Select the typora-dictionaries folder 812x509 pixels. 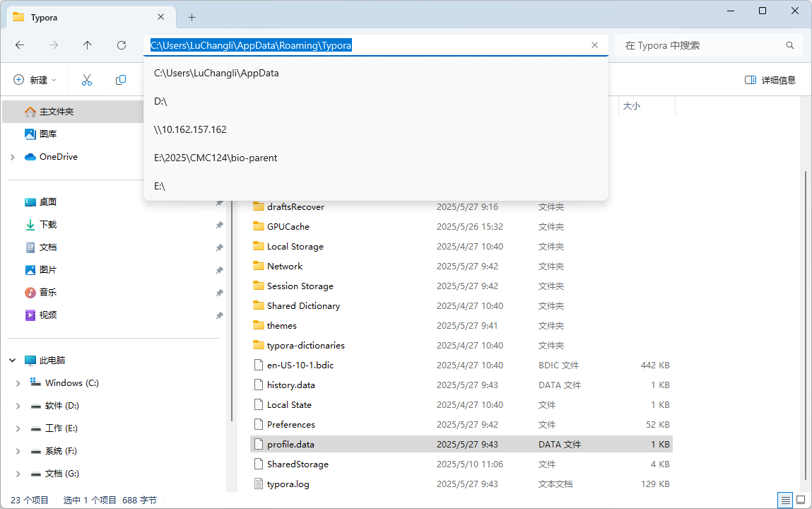click(461, 346)
